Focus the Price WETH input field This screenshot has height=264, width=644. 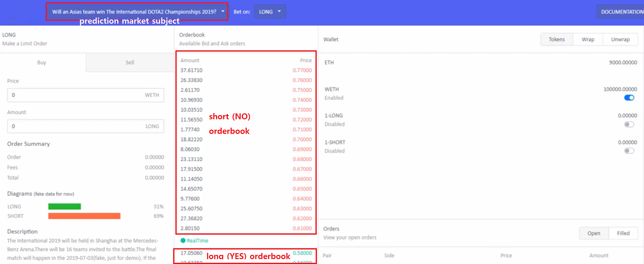click(x=85, y=95)
